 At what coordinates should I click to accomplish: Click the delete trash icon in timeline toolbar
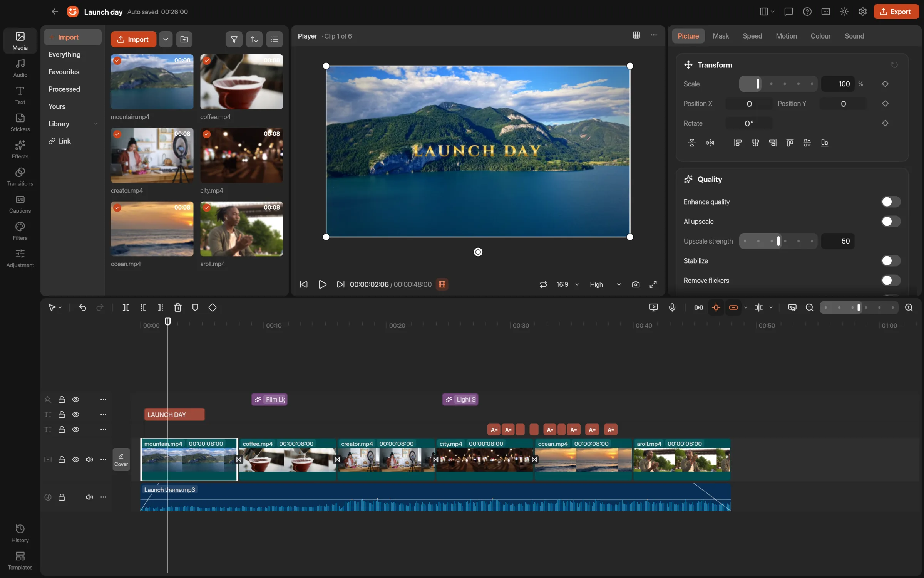177,307
